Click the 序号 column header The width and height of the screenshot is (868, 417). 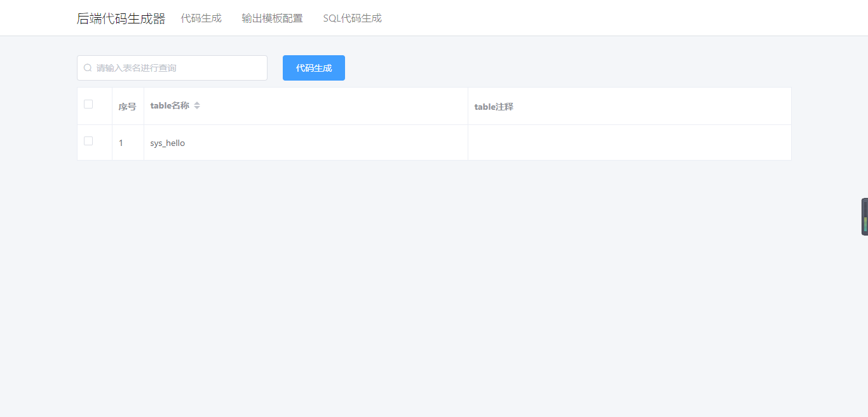pos(127,107)
